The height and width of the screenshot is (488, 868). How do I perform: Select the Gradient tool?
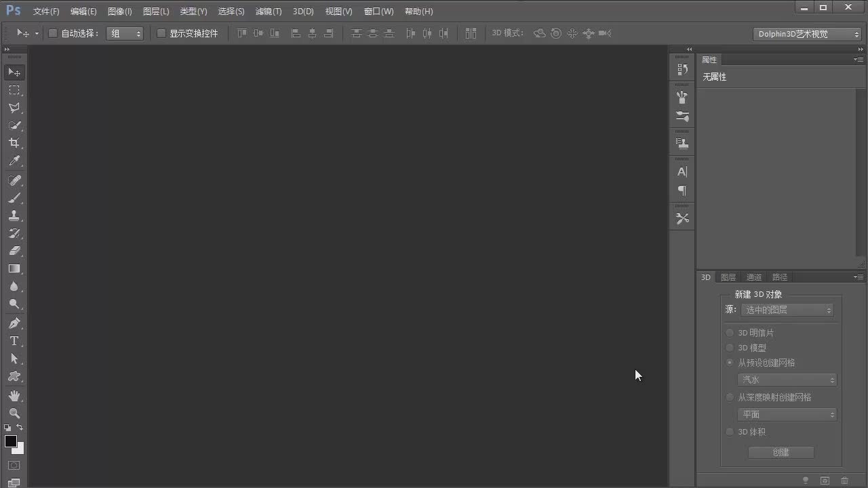(x=14, y=268)
